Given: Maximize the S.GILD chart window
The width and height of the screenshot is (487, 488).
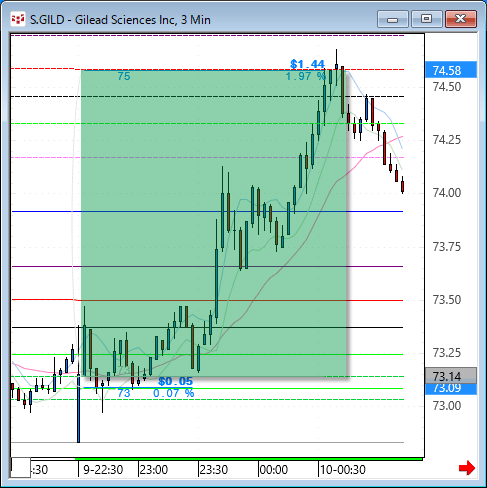Looking at the screenshot, I should pyautogui.click(x=426, y=19).
